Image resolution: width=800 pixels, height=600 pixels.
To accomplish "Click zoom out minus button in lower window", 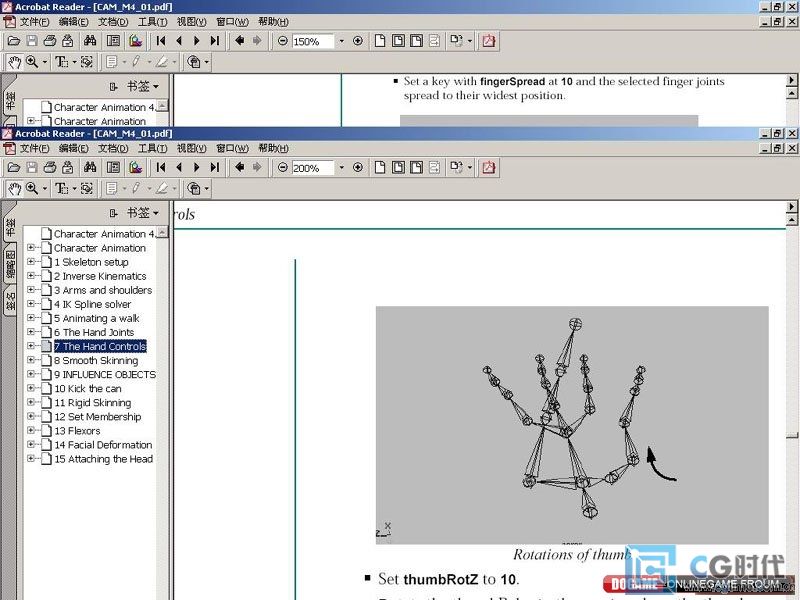I will pos(283,167).
